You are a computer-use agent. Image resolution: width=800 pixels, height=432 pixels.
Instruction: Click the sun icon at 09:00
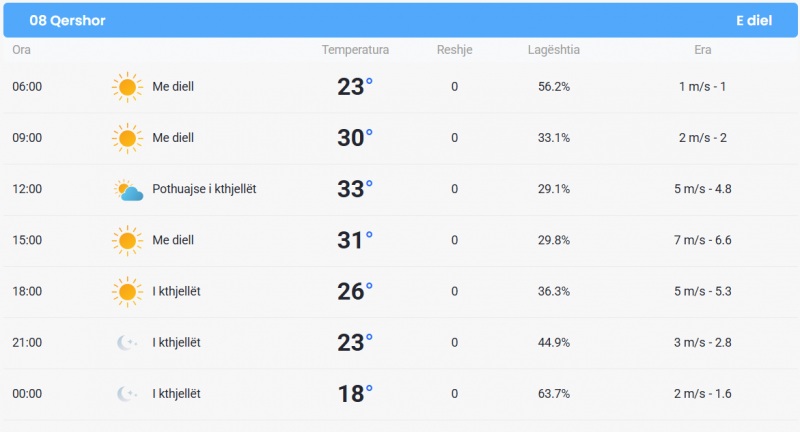coord(127,138)
